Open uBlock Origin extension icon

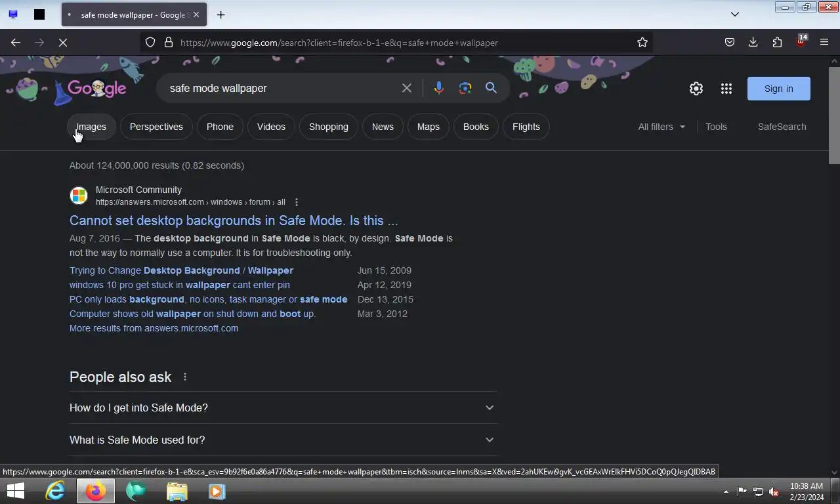click(801, 41)
